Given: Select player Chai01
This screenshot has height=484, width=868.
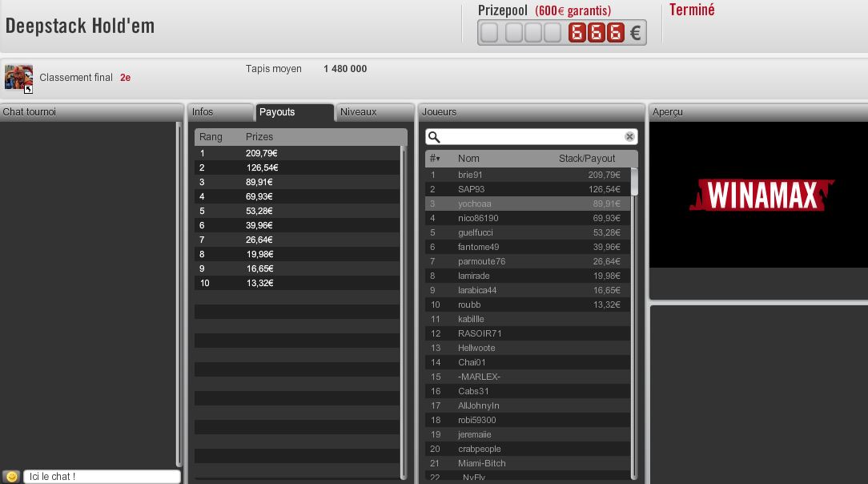Looking at the screenshot, I should click(x=528, y=361).
